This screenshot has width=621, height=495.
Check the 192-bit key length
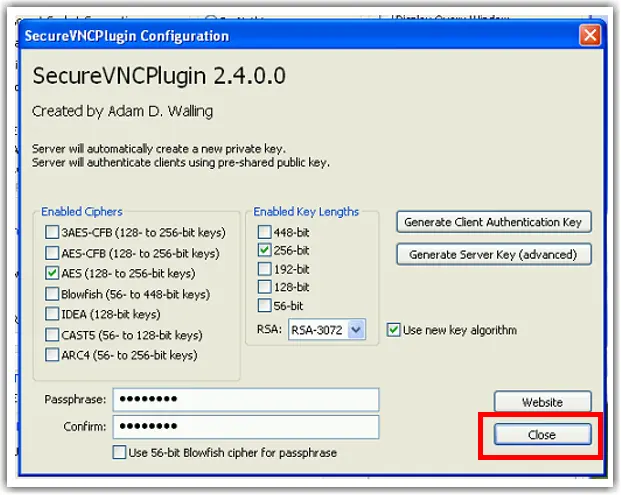pyautogui.click(x=264, y=269)
